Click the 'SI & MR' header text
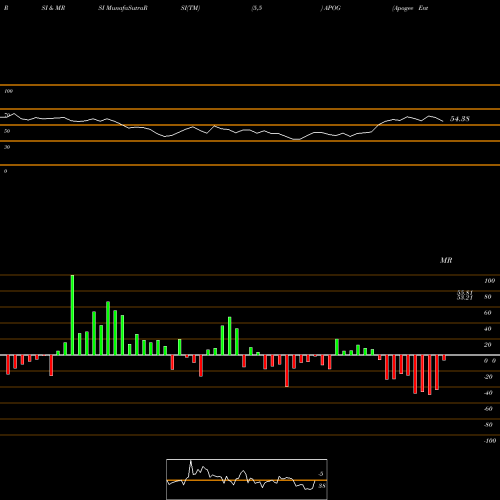The width and height of the screenshot is (500, 500). pos(53,8)
